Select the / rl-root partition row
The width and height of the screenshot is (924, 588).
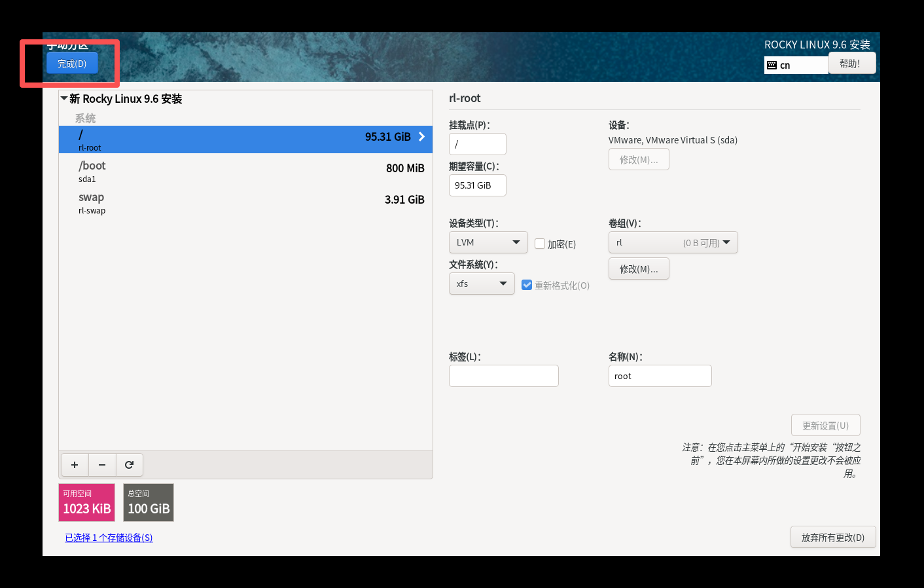(245, 139)
